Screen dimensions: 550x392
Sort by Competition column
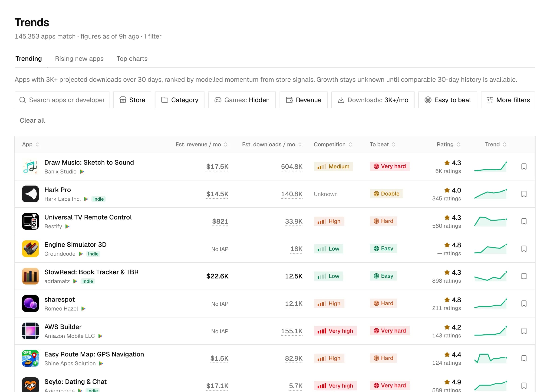(x=333, y=144)
